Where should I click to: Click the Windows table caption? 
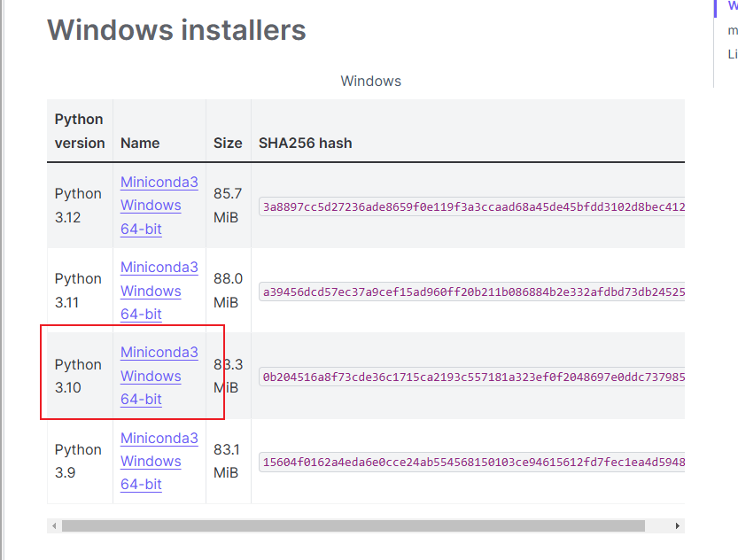pos(370,81)
